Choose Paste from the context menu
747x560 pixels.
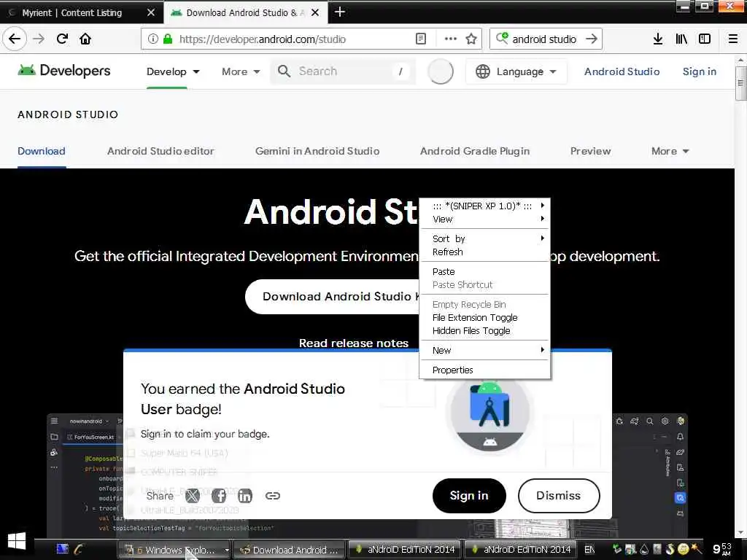pyautogui.click(x=484, y=271)
